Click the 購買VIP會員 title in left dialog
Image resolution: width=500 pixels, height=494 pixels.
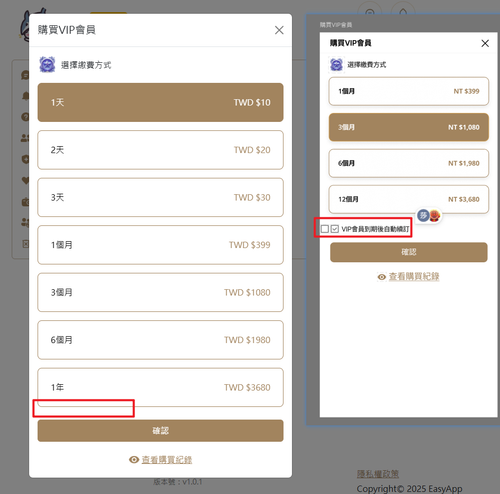click(x=67, y=30)
